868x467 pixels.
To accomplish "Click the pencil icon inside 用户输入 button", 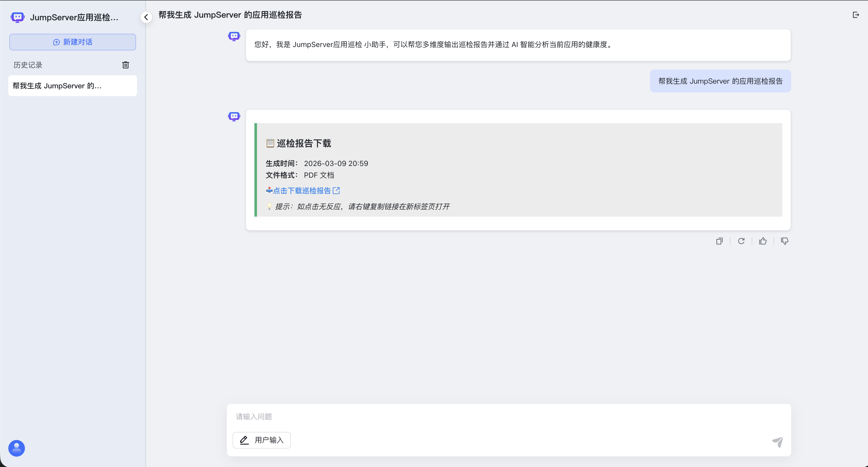I will [244, 440].
